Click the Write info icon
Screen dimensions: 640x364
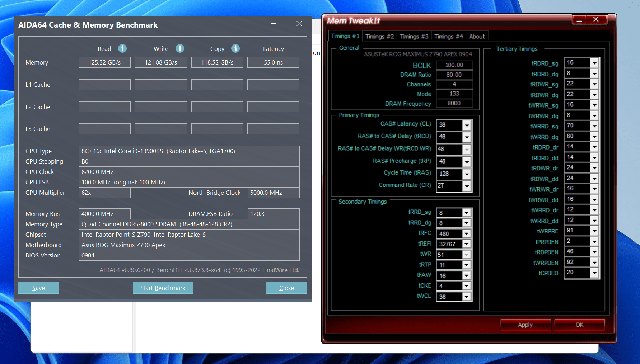(x=180, y=48)
